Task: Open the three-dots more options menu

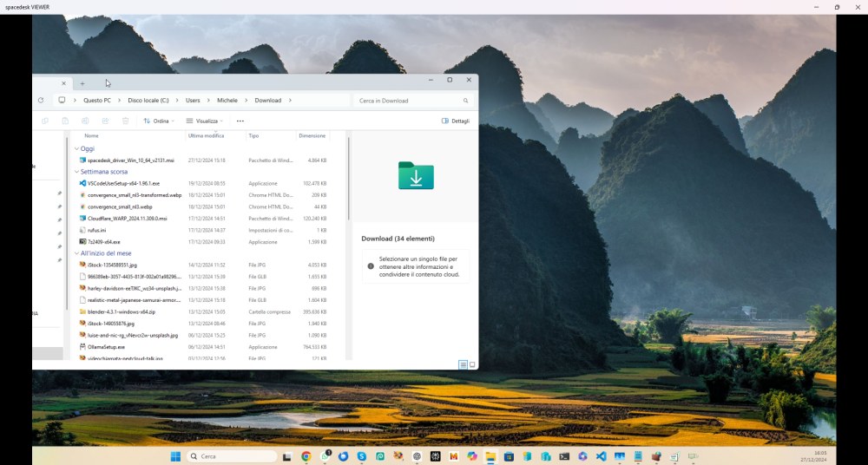Action: click(240, 121)
